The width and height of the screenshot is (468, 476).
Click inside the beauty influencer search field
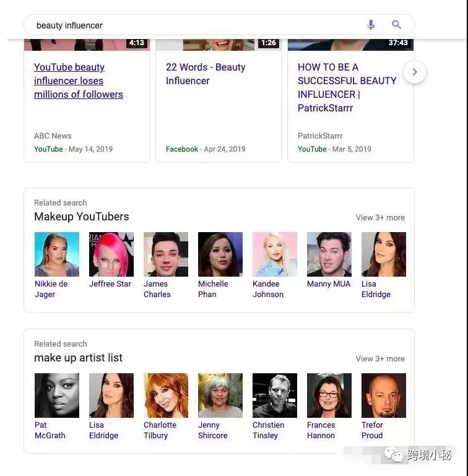click(x=194, y=25)
